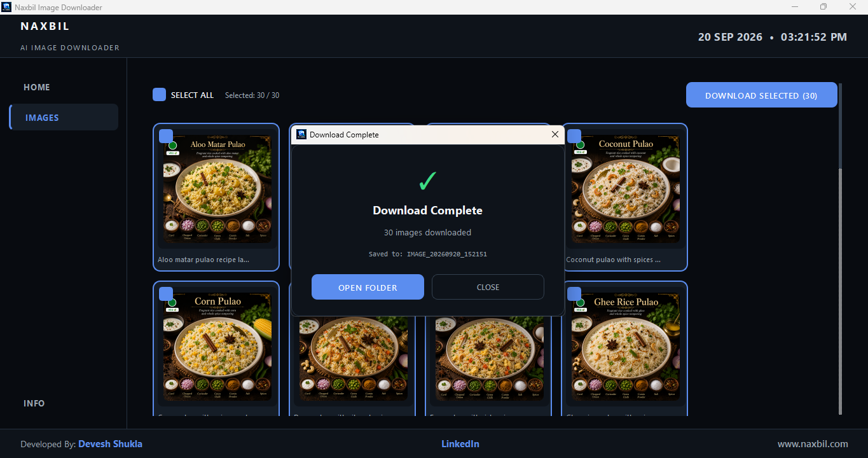Image resolution: width=868 pixels, height=458 pixels.
Task: Minimize the Naxbil Image Downloader window
Action: coord(795,7)
